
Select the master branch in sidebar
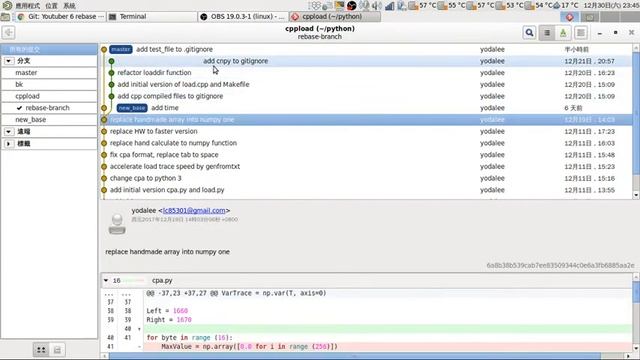tap(49, 73)
